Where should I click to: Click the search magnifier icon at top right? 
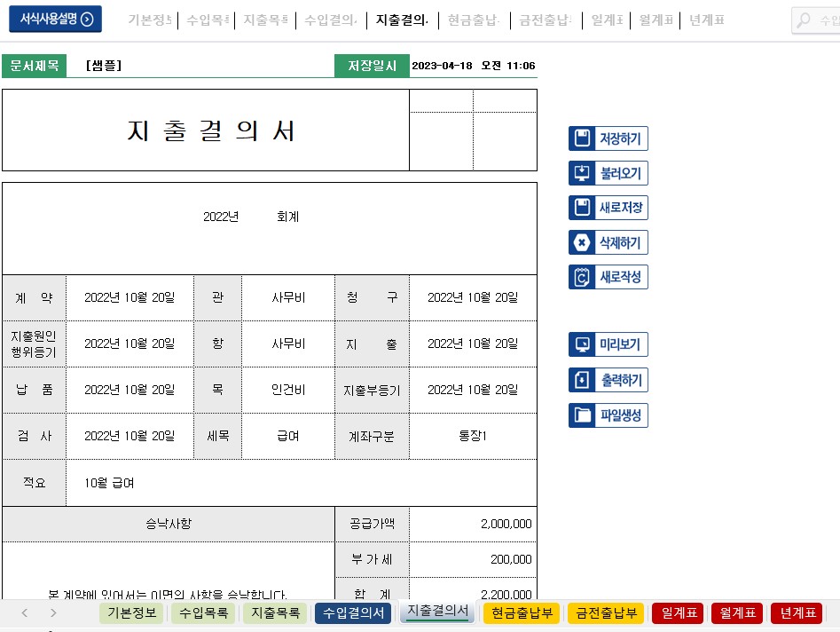tap(803, 20)
